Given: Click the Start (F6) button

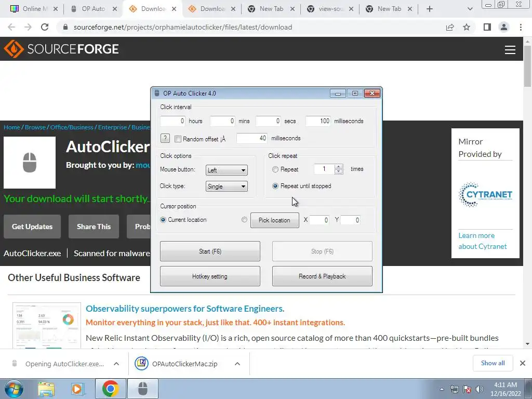Looking at the screenshot, I should pyautogui.click(x=210, y=251).
